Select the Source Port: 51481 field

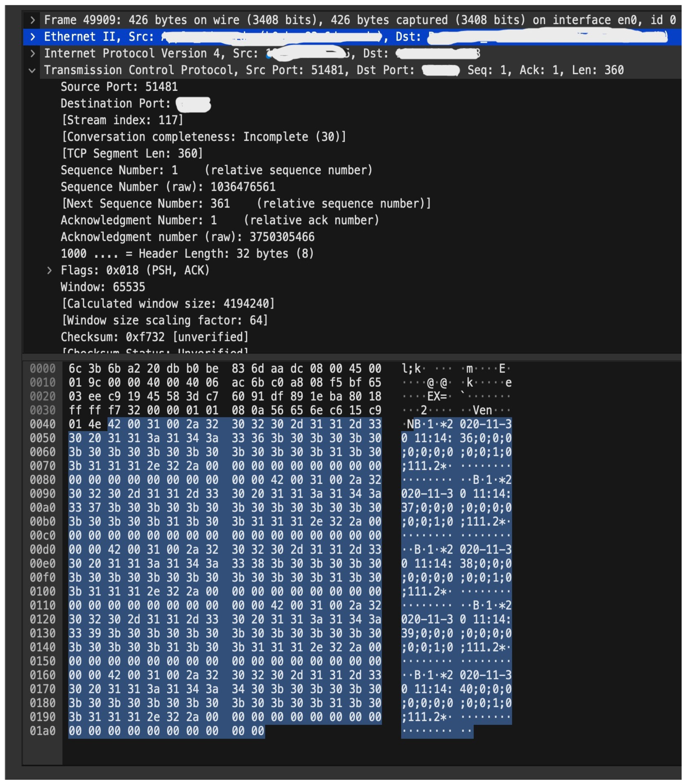point(119,87)
